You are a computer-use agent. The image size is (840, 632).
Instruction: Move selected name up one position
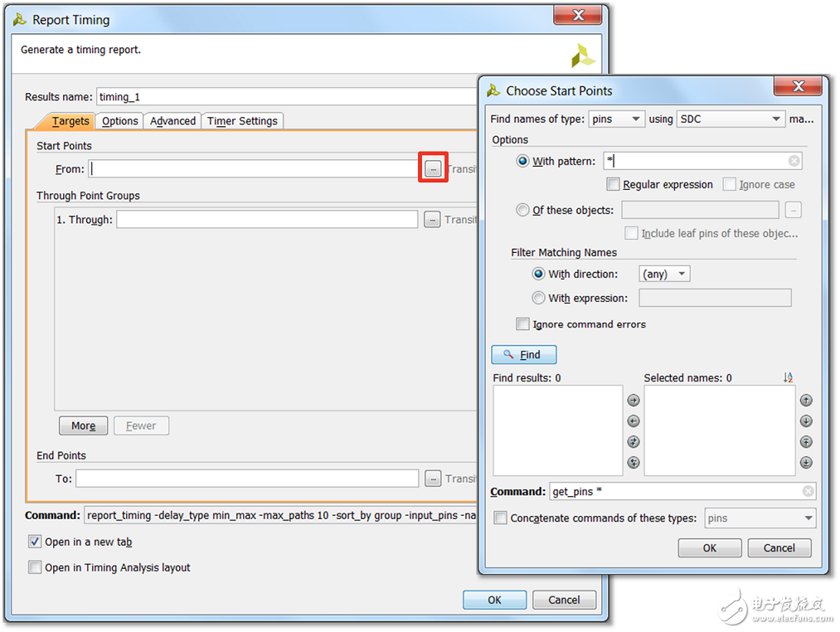click(806, 401)
